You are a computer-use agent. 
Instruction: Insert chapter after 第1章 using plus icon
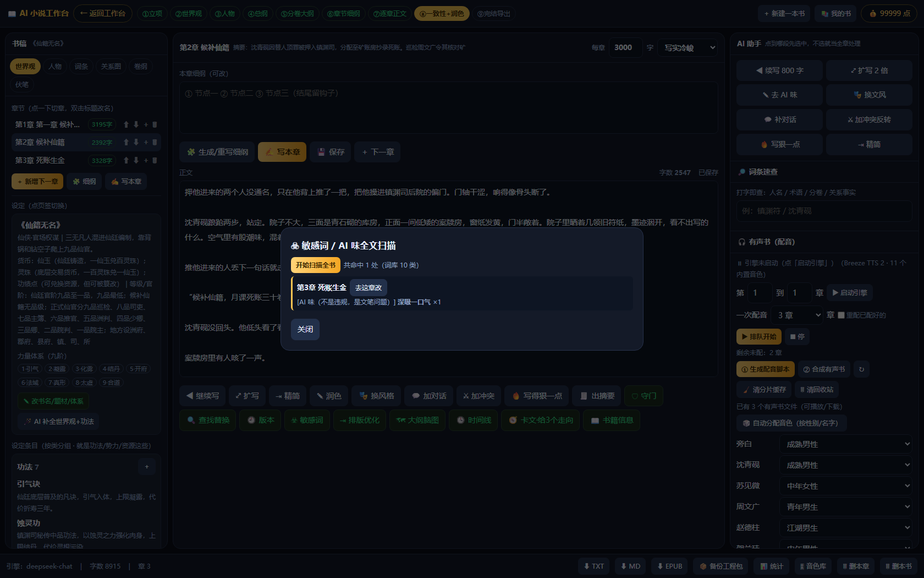[x=146, y=124]
